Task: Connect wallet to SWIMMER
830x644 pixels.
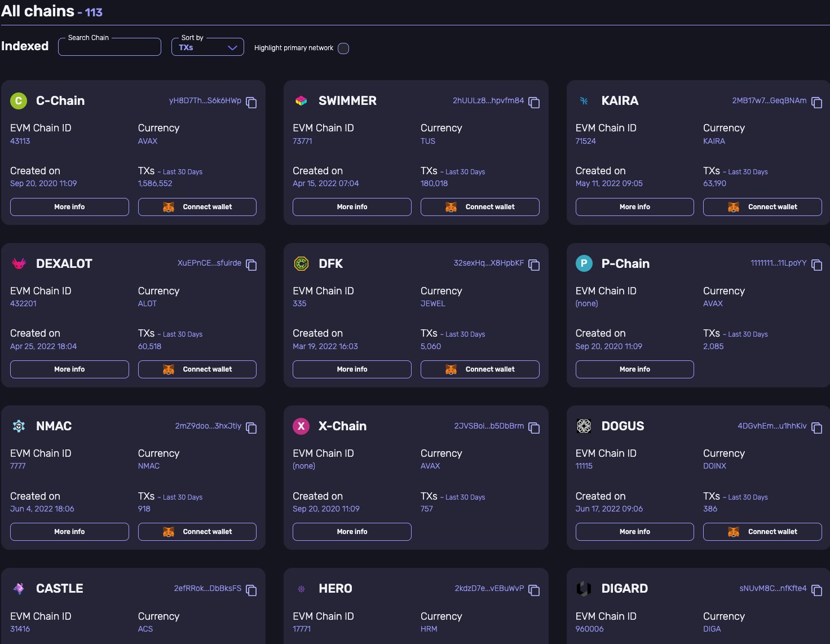Action: [x=480, y=207]
